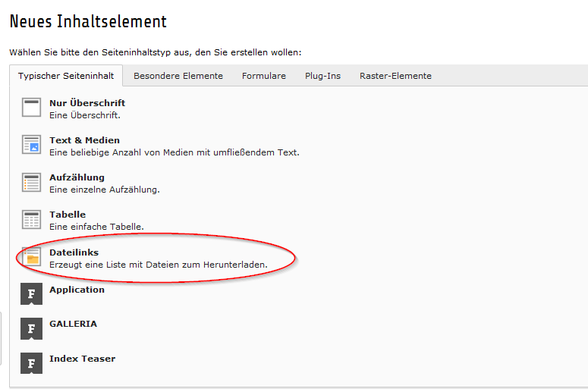588x392 pixels.
Task: Click the Tabelle table icon
Action: click(31, 219)
